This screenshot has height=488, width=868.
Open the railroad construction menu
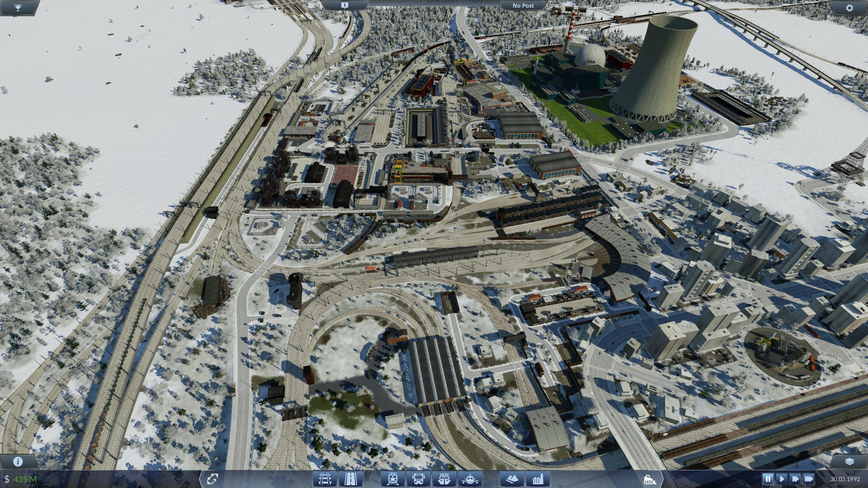(x=325, y=479)
